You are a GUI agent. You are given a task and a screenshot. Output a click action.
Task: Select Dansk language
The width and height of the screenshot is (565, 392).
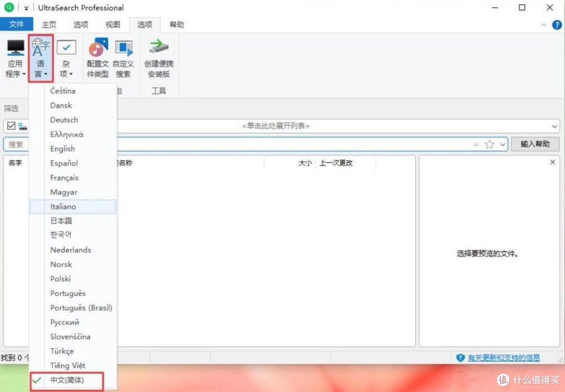(73, 105)
